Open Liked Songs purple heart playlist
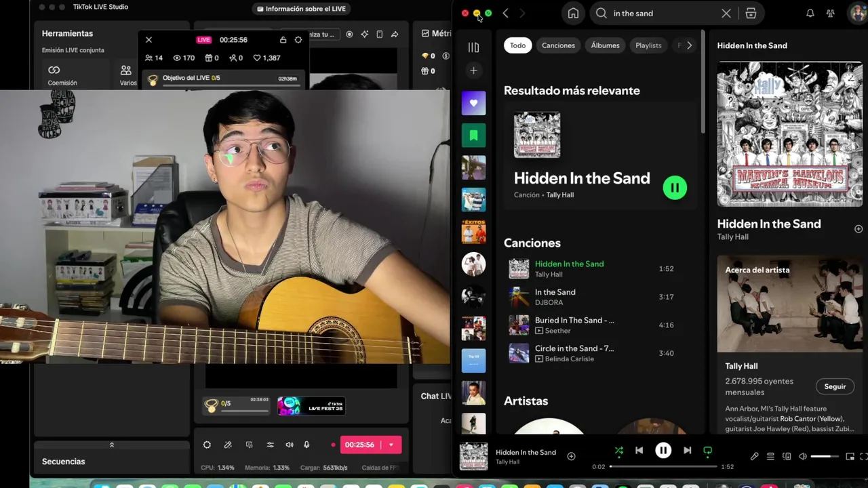 click(473, 103)
